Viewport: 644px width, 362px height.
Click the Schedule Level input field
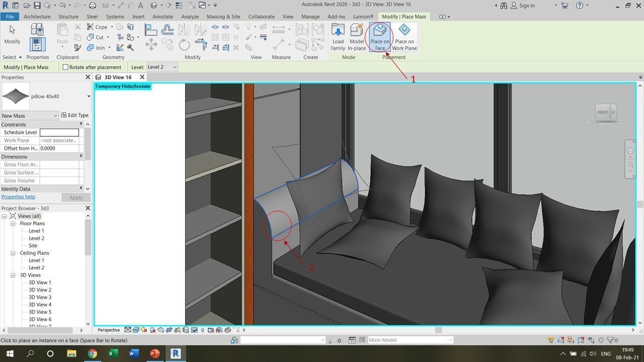(59, 133)
